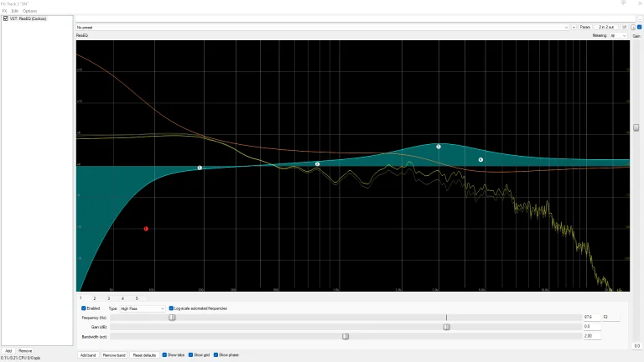The height and width of the screenshot is (362, 644).
Task: Click the Bandwidth (oct) slider handle
Action: [345, 337]
